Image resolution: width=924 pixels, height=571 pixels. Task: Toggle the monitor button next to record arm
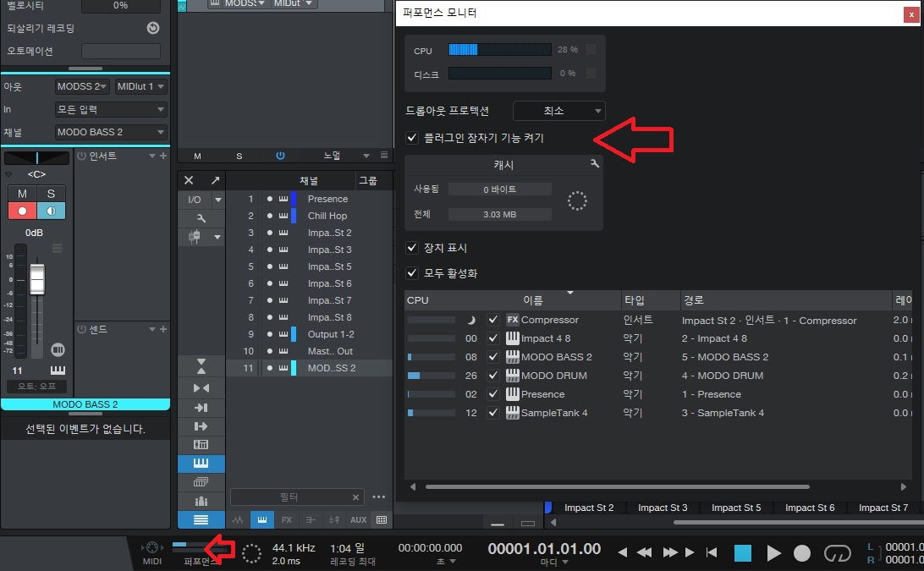click(52, 211)
